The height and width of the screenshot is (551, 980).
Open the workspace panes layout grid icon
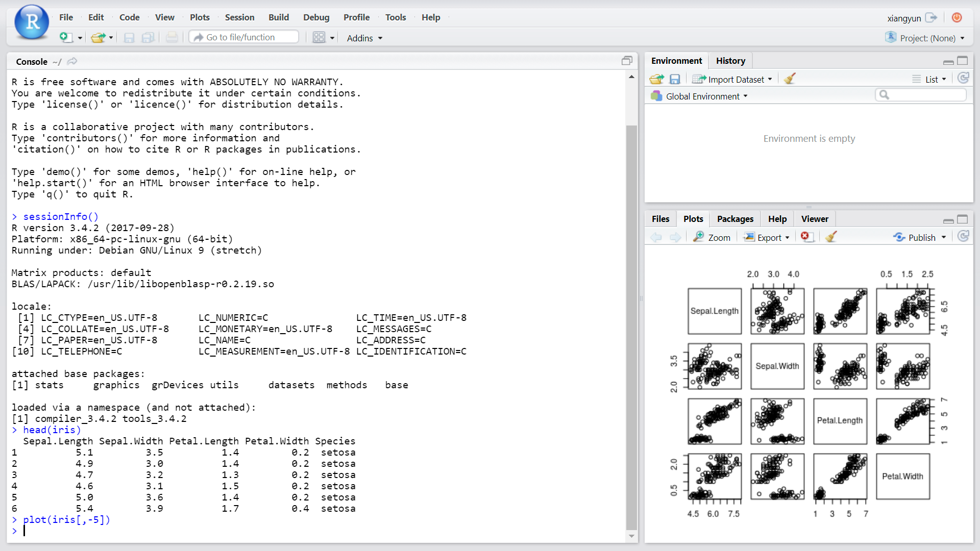pos(319,37)
